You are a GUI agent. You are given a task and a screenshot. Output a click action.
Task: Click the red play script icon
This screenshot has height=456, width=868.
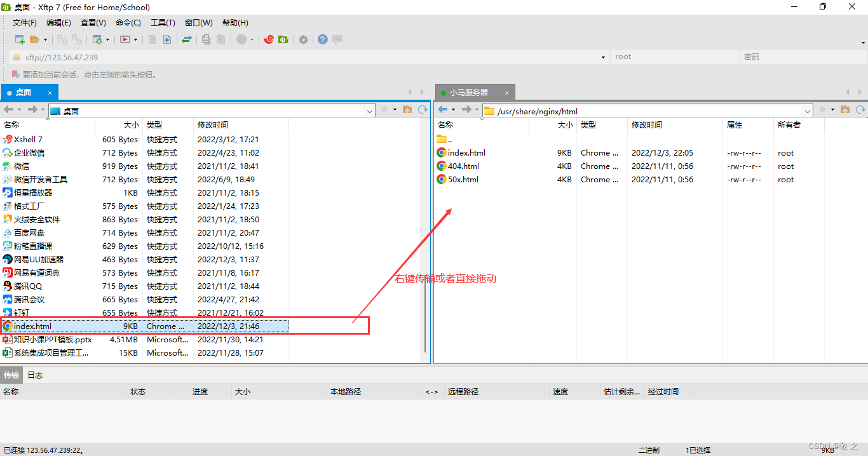pyautogui.click(x=125, y=39)
